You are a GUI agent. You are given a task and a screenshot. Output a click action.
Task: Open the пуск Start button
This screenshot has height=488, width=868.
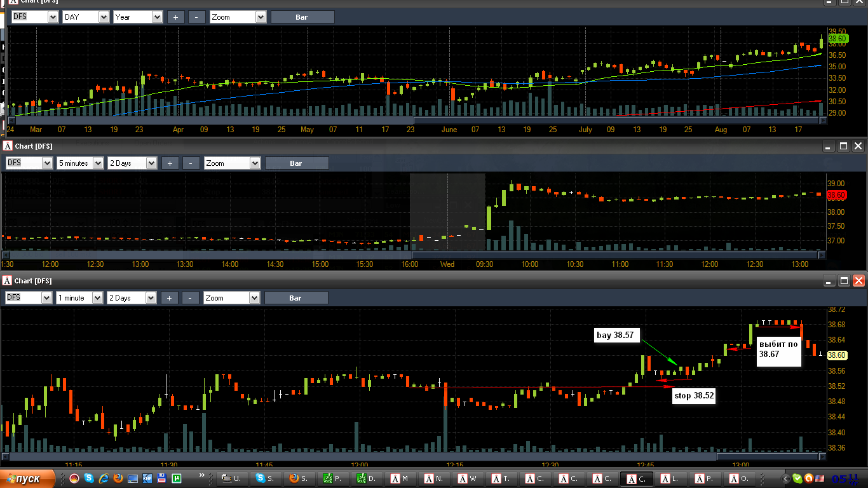point(27,478)
